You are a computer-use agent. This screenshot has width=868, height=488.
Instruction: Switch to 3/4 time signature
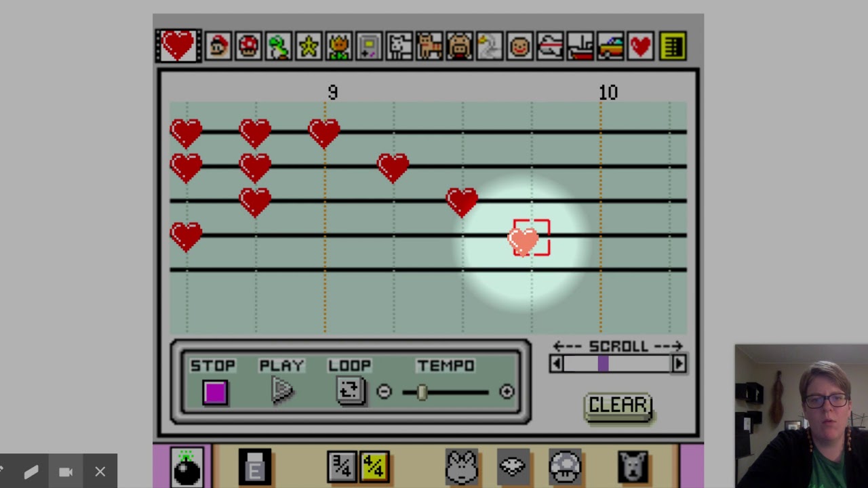click(x=341, y=468)
